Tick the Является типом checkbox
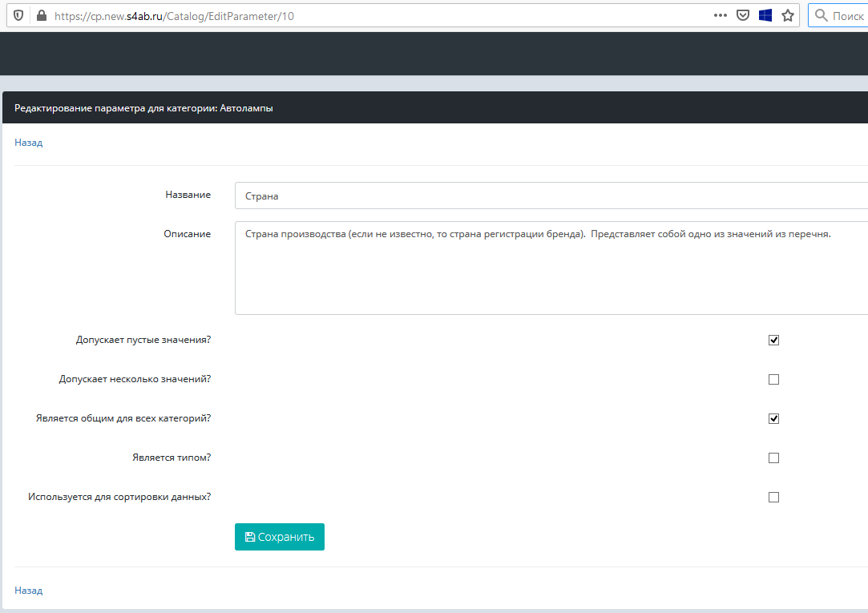Viewport: 868px width, 613px height. (773, 458)
